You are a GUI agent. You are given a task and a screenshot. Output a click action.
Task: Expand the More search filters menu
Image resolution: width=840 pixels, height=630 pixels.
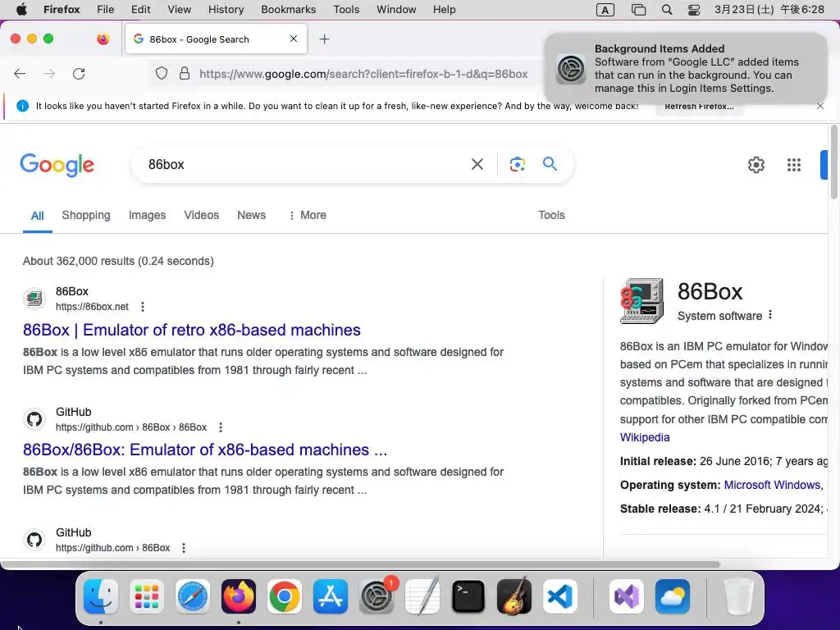[308, 216]
